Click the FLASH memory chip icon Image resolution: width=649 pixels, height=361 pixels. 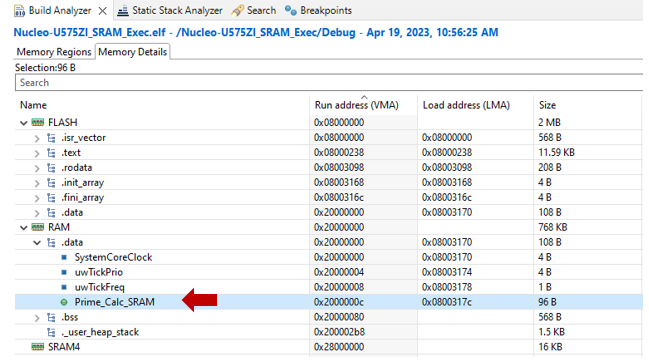click(x=38, y=123)
